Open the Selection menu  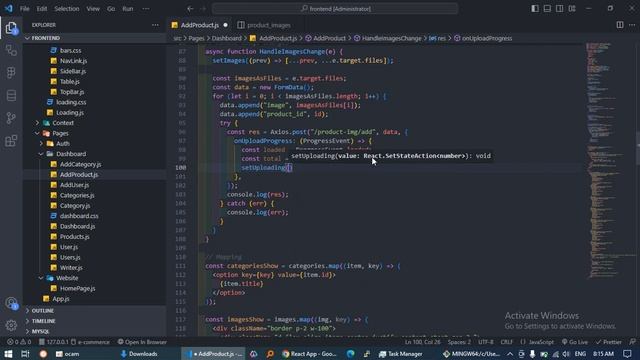pos(67,9)
